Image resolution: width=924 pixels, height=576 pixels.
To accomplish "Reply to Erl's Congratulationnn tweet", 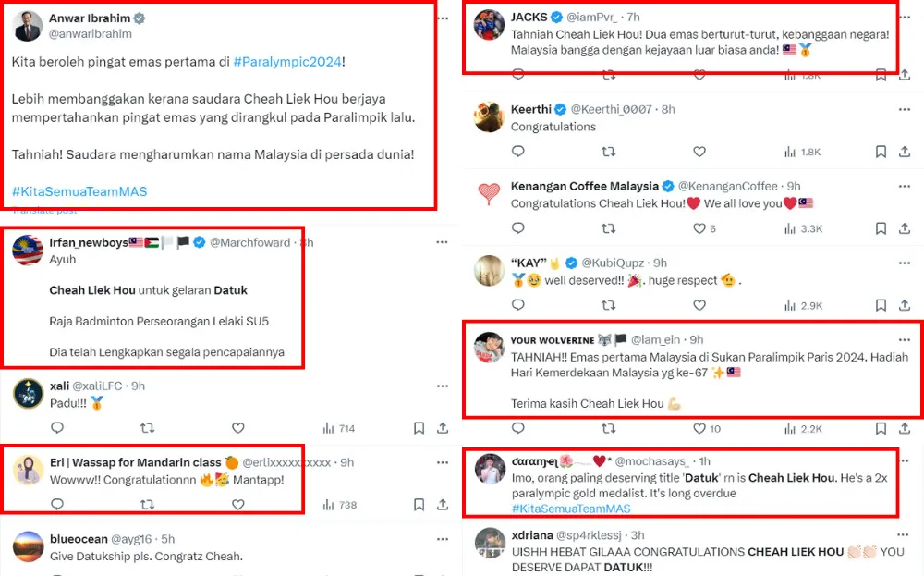I will tap(56, 505).
